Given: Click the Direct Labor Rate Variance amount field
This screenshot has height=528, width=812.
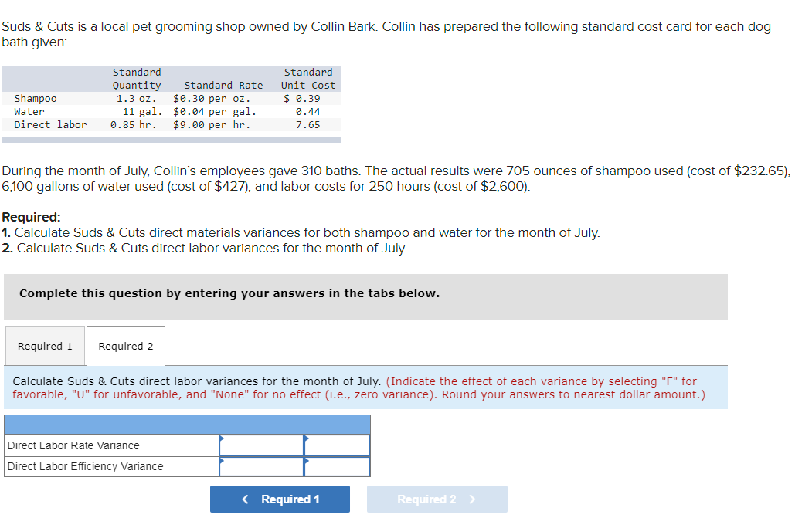Looking at the screenshot, I should [263, 445].
